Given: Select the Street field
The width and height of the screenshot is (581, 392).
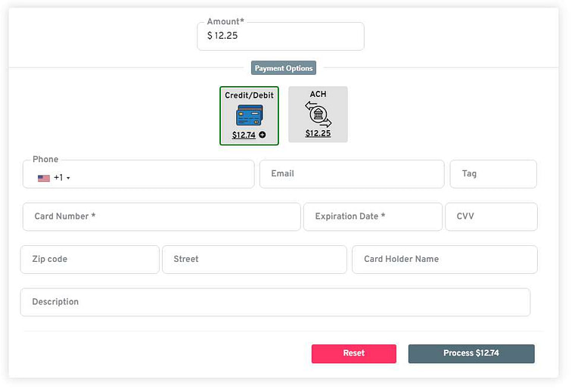Looking at the screenshot, I should (x=254, y=260).
